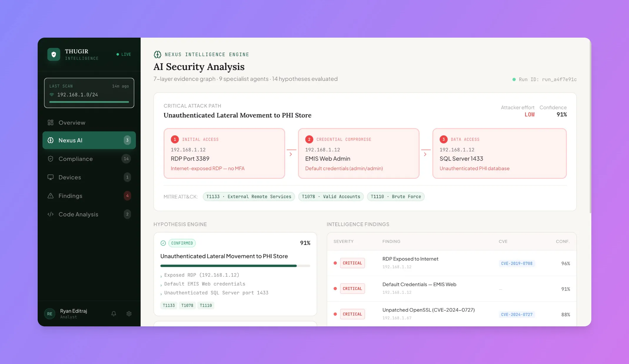
Task: Click the notification bell icon
Action: pyautogui.click(x=114, y=313)
